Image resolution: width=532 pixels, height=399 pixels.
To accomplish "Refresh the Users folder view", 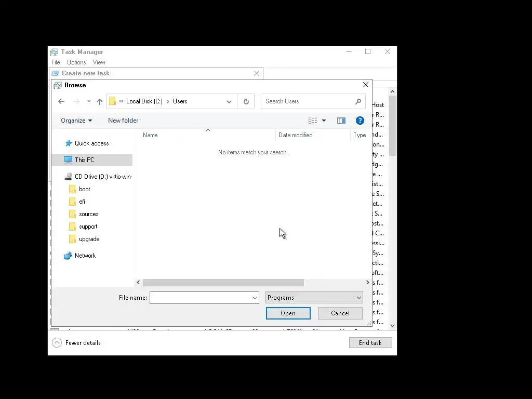I will point(246,101).
